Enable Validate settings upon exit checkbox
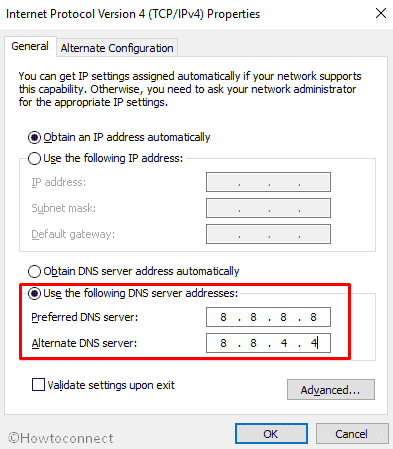The height and width of the screenshot is (449, 393). [38, 385]
